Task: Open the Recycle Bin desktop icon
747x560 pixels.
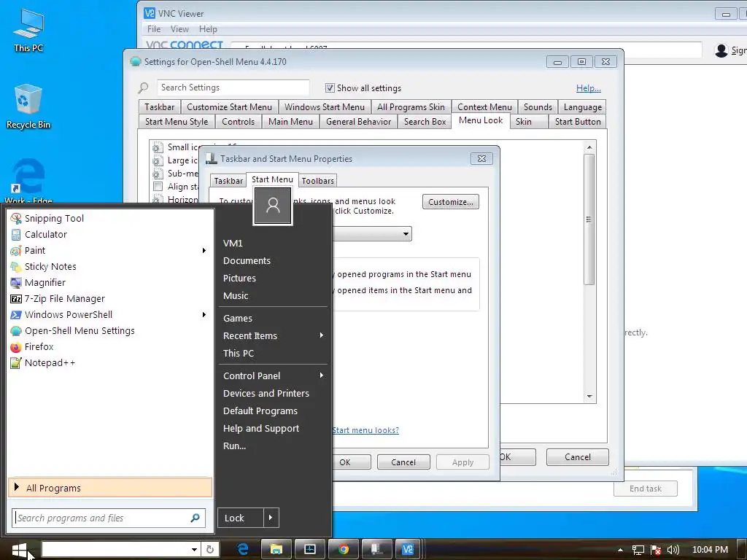Action: point(28,106)
